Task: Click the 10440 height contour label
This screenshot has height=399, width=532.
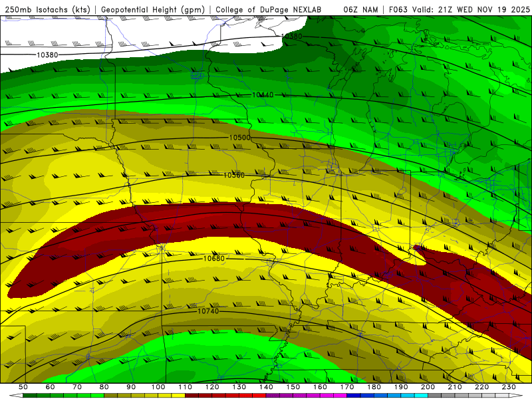Action: click(263, 95)
